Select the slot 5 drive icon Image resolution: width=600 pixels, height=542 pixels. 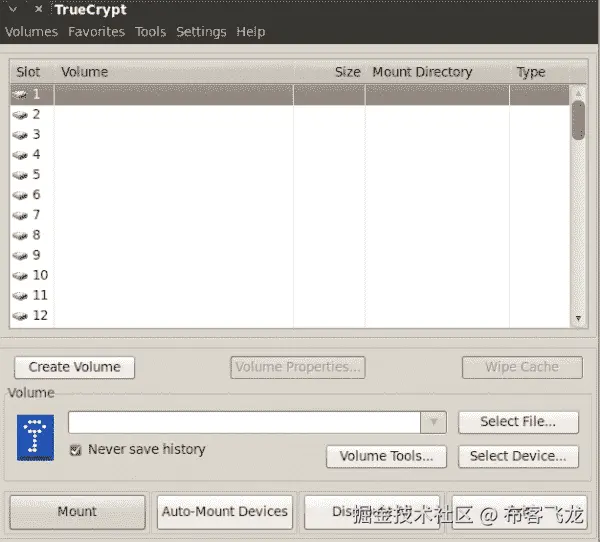20,175
